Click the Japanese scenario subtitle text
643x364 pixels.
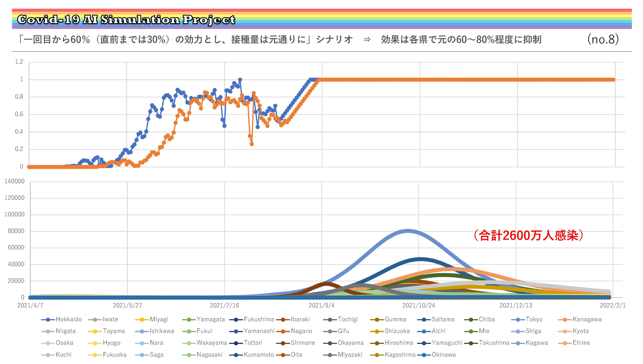click(280, 40)
